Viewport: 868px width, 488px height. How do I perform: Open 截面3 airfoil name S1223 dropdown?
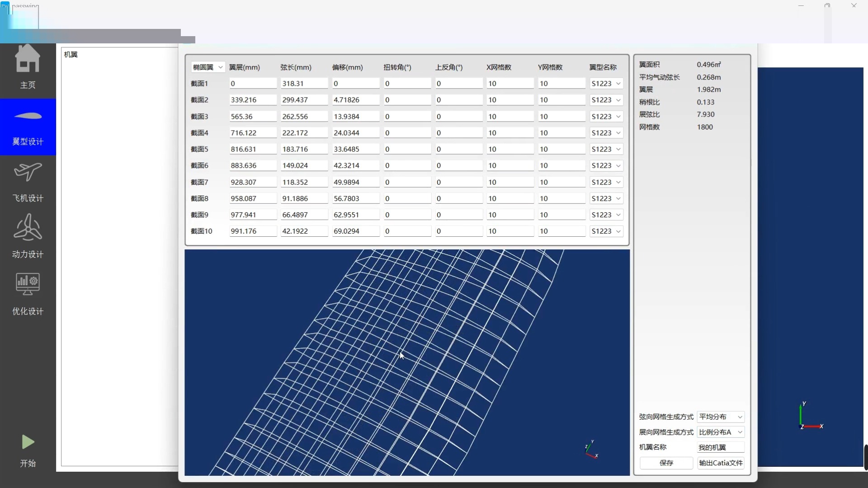pos(606,117)
